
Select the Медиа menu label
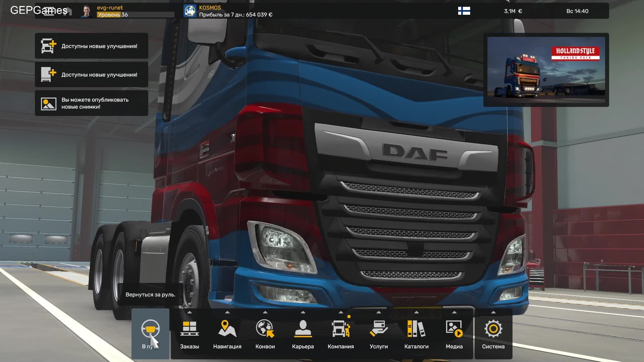point(454,347)
